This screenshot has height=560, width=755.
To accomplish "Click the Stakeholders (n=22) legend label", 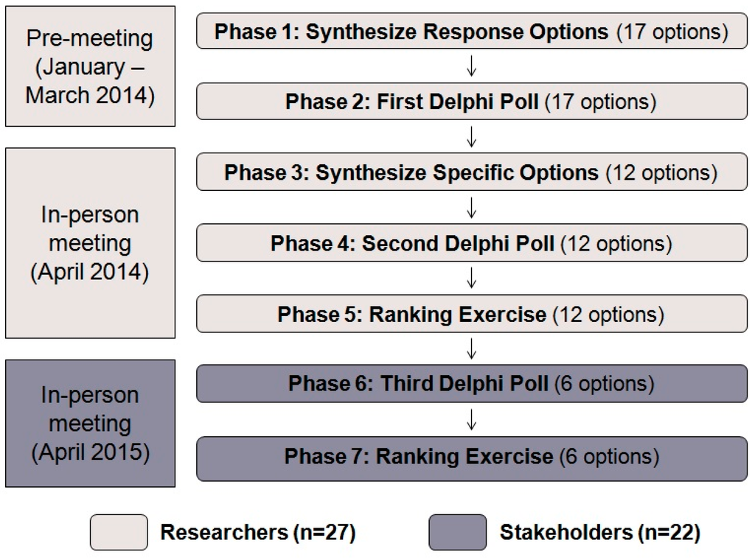I will 600,533.
